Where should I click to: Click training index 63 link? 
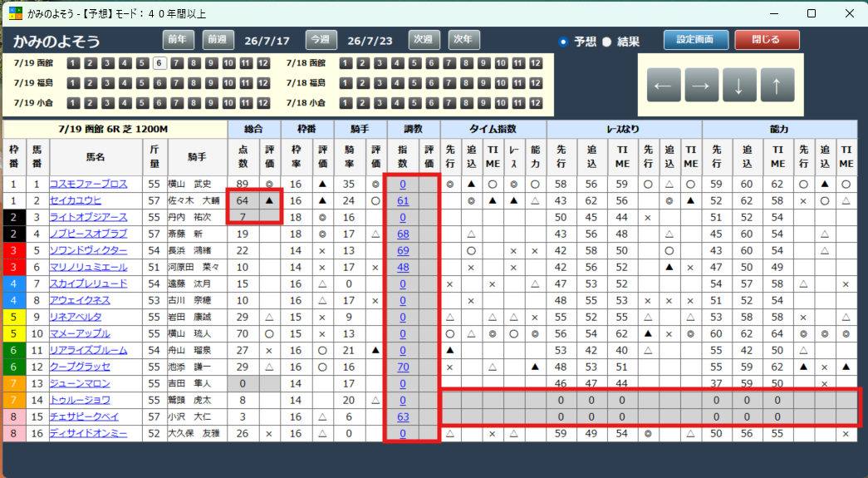click(403, 416)
